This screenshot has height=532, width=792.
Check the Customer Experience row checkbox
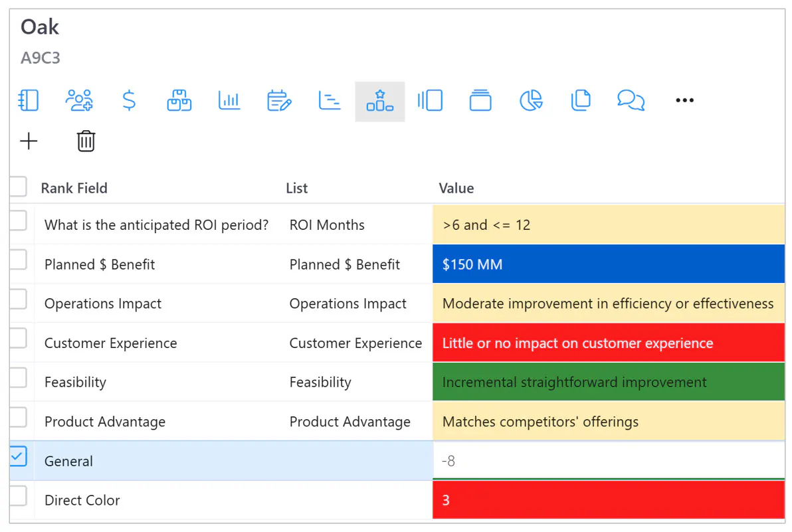(18, 339)
